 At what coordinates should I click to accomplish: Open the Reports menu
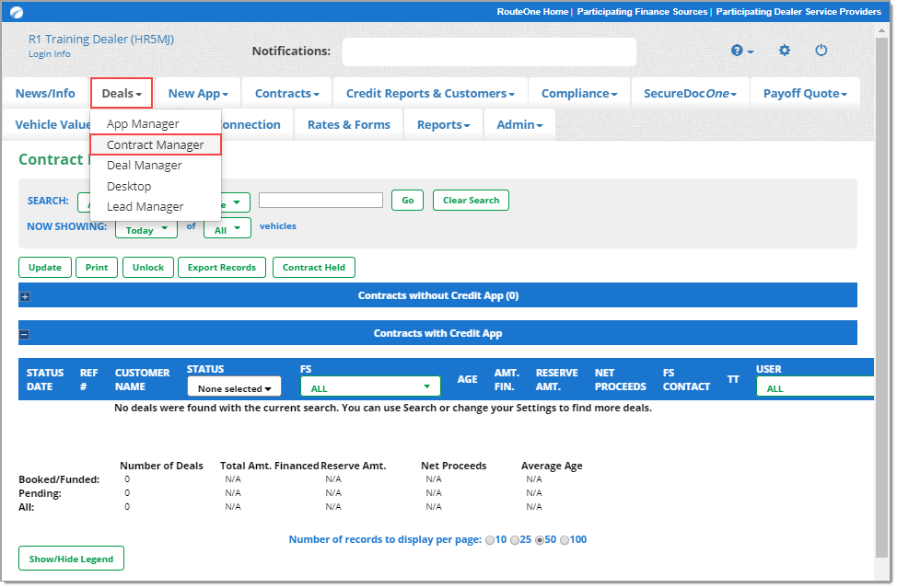(443, 125)
